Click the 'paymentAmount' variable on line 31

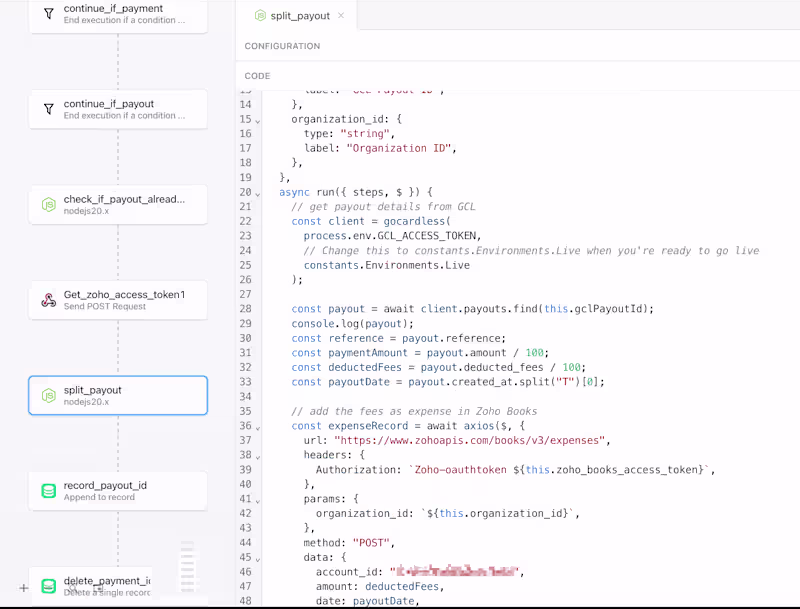pyautogui.click(x=368, y=352)
